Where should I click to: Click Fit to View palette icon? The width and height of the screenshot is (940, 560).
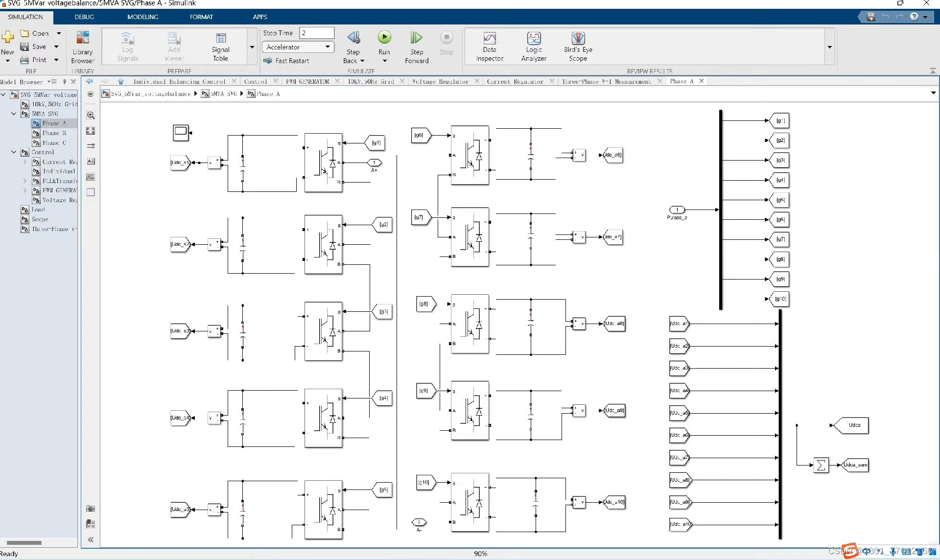pos(91,131)
